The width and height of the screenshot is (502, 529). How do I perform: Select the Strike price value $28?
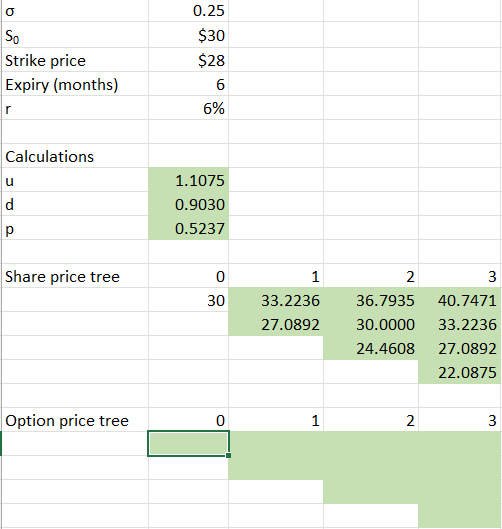(x=189, y=60)
